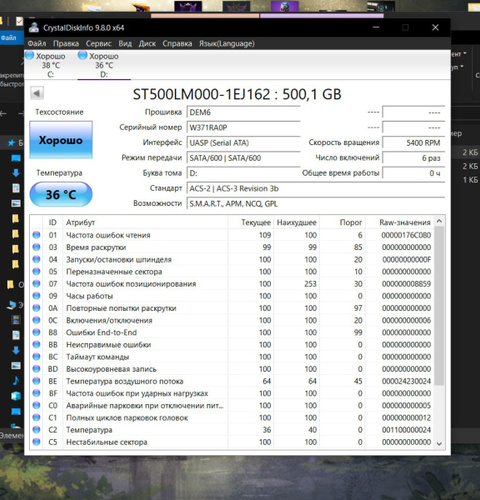Open the Язык(Language) menu
Viewport: 480px width, 500px height.
tap(227, 44)
